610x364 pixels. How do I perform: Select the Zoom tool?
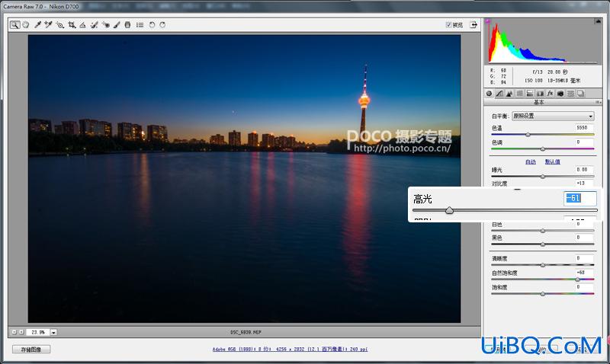click(14, 25)
